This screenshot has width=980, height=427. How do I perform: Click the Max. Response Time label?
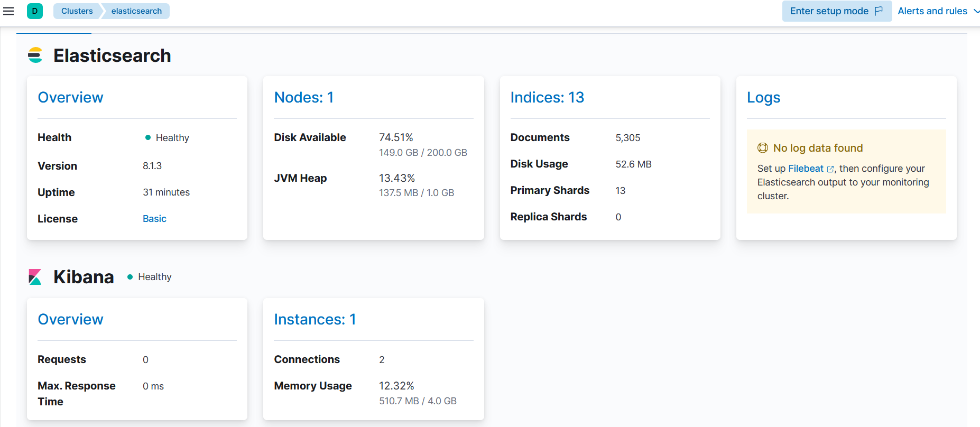click(x=77, y=394)
